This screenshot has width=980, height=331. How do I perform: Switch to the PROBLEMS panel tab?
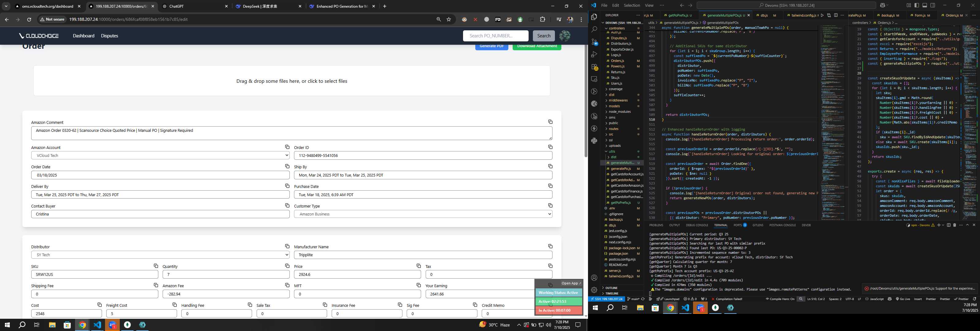(656, 225)
